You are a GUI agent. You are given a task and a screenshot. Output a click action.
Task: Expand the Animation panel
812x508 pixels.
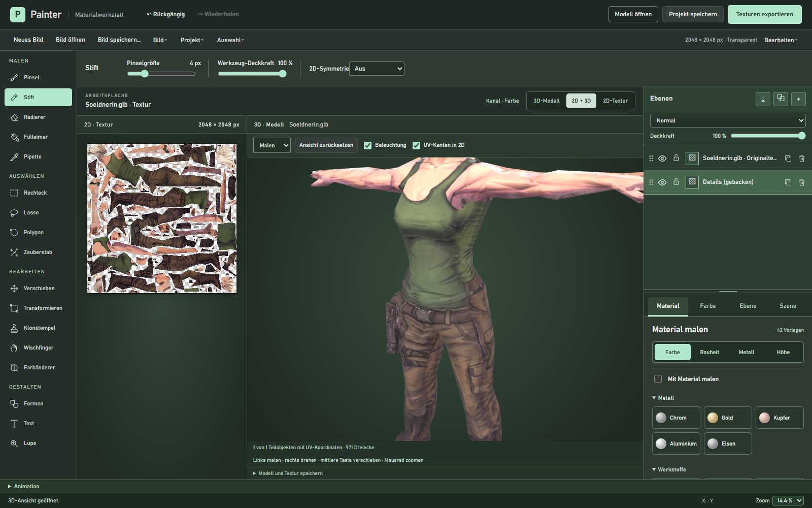click(23, 486)
